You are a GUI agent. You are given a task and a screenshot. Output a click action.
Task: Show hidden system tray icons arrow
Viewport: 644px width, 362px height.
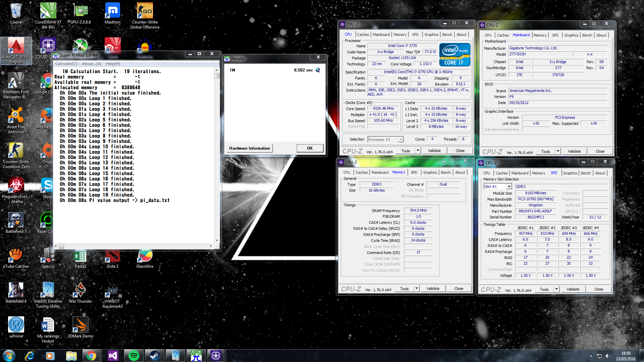tap(591, 356)
